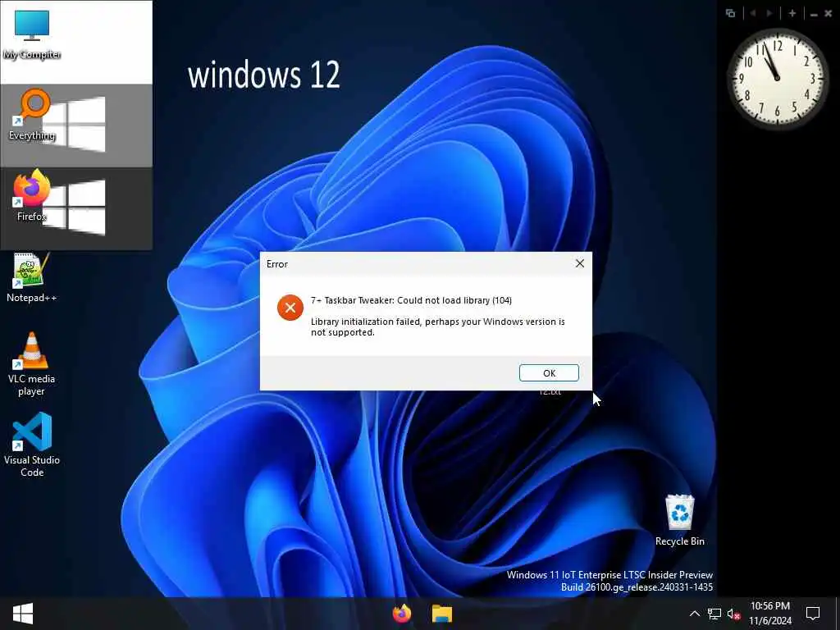840x630 pixels.
Task: Click the sidebar windows-overlap icon
Action: (730, 13)
